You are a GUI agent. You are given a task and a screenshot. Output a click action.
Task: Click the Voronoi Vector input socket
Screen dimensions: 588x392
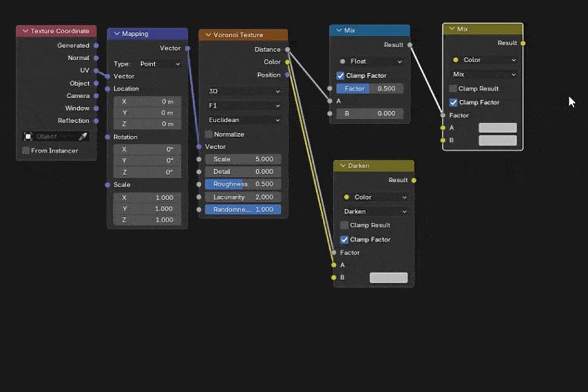(x=199, y=146)
